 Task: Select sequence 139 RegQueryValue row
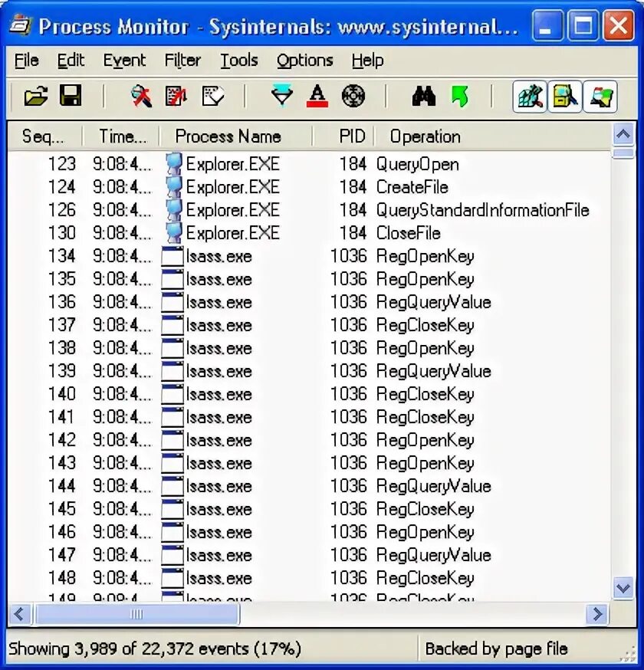tap(310, 371)
